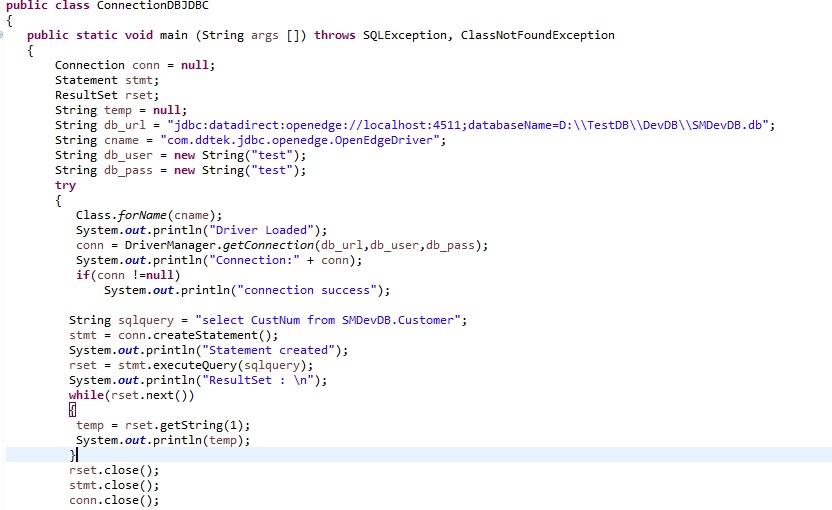Place cursor on 'Connection conn = null;' line
Image resolution: width=832 pixels, height=510 pixels.
[135, 65]
